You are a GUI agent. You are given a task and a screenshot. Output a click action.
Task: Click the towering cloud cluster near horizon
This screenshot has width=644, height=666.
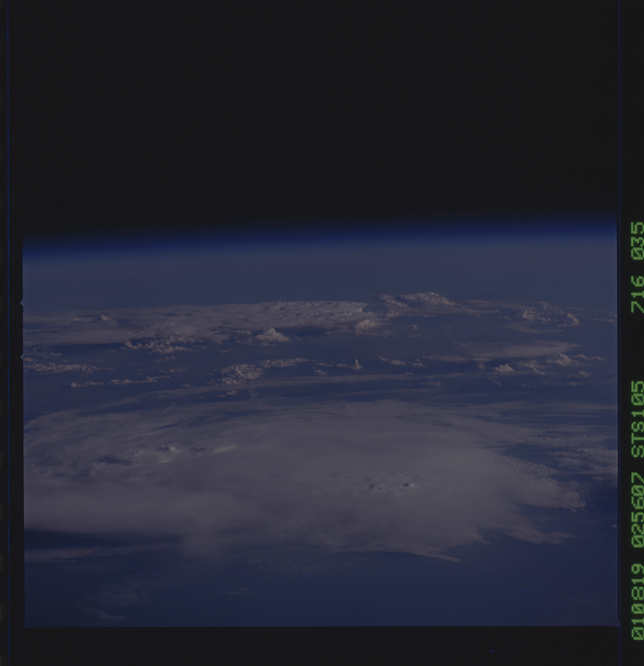point(422,299)
